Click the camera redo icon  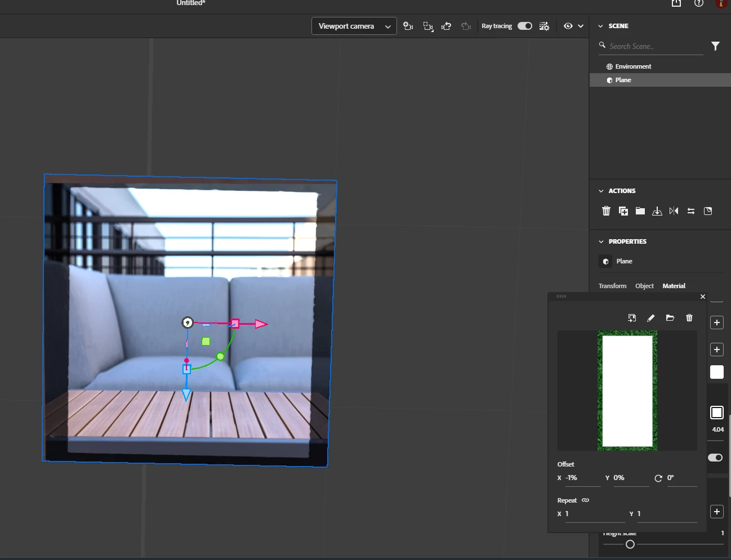pos(466,26)
